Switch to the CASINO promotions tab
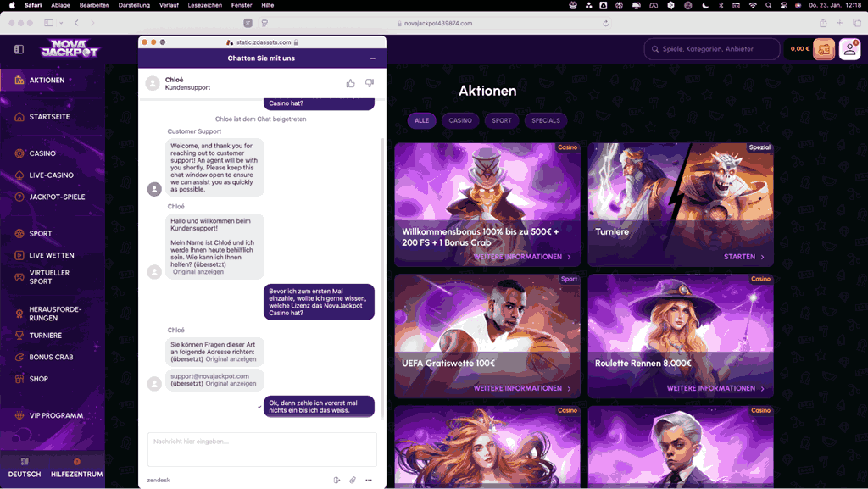 click(x=460, y=120)
